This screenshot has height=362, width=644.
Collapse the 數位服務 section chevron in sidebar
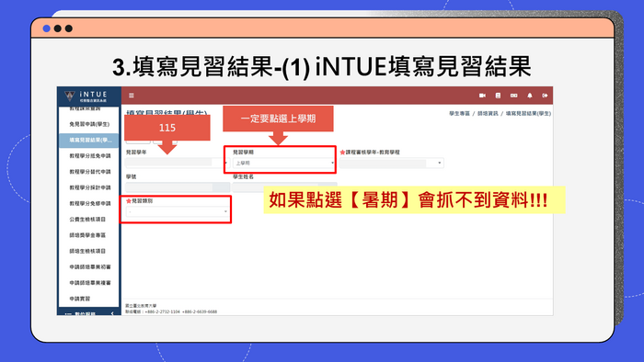(112, 313)
